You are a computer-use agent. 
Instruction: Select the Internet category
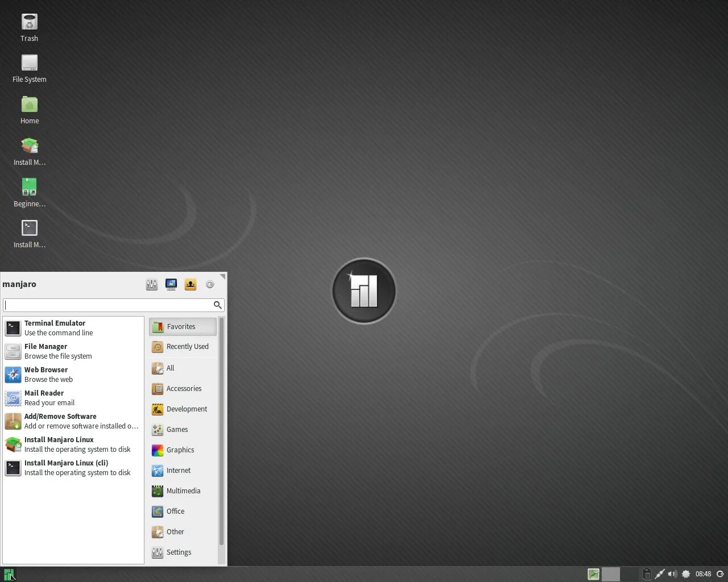[x=183, y=471]
